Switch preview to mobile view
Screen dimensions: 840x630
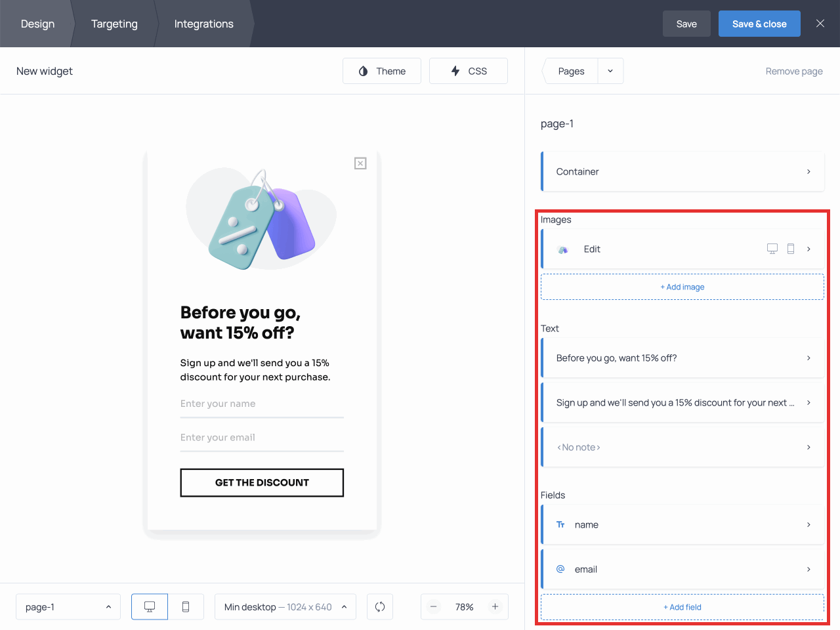[186, 606]
